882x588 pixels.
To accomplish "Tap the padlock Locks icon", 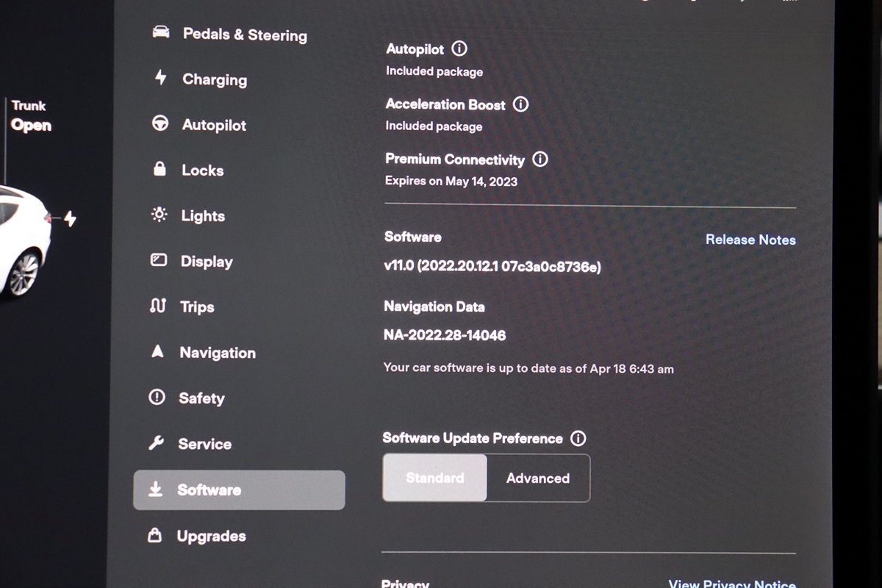I will click(x=159, y=170).
